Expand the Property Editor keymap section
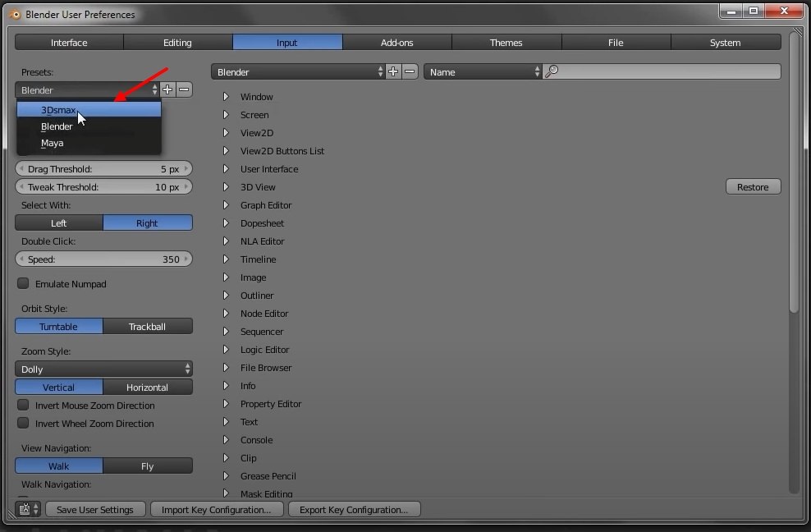Image resolution: width=811 pixels, height=532 pixels. coord(226,404)
